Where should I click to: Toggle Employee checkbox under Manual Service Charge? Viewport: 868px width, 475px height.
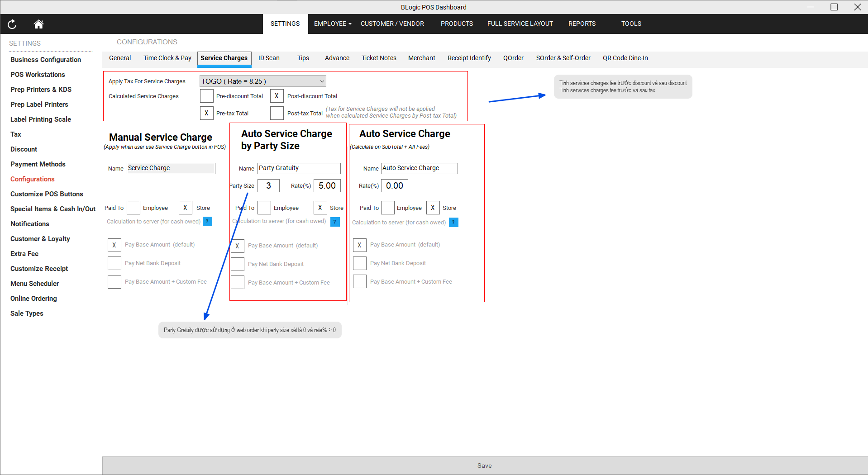tap(134, 208)
